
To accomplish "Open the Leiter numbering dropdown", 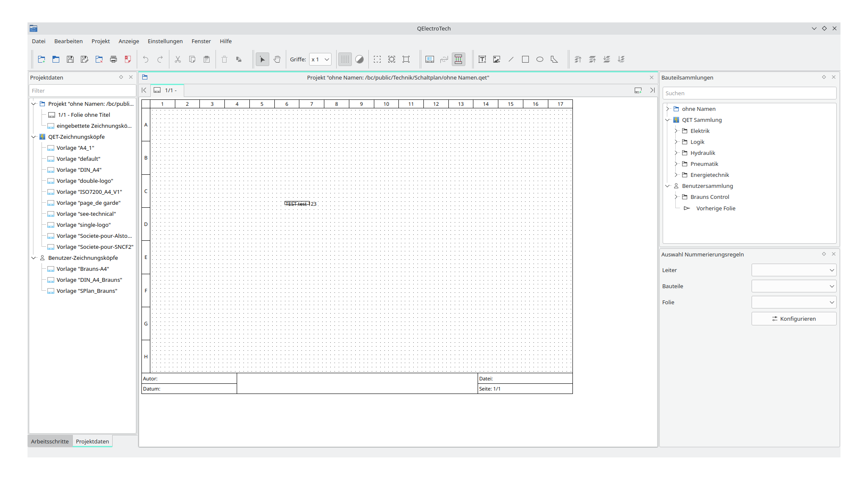I will 793,270.
